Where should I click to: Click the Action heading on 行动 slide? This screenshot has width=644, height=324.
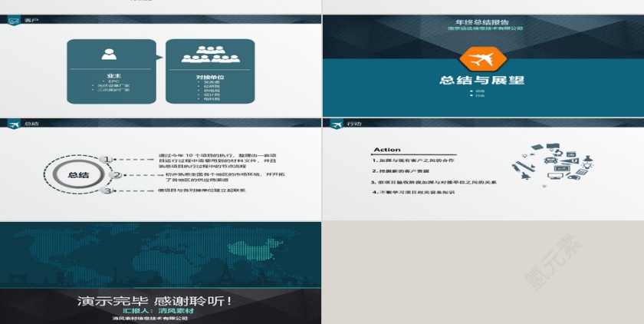[387, 150]
